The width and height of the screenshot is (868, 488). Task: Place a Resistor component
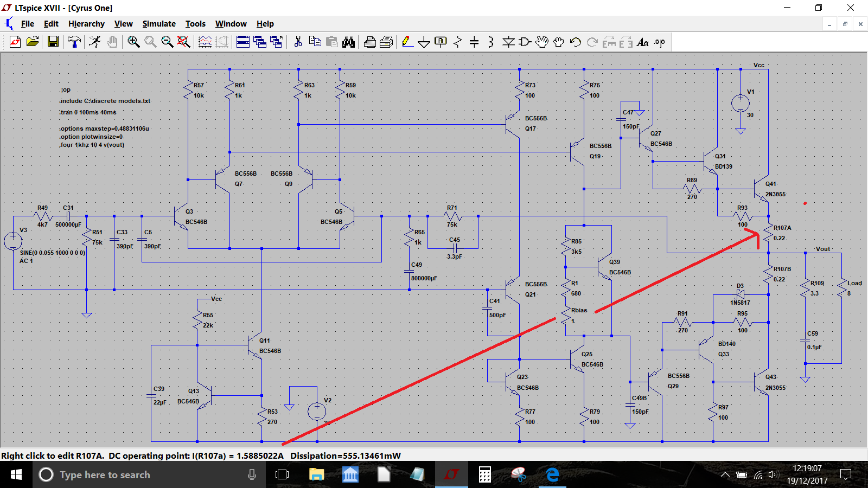coord(458,42)
